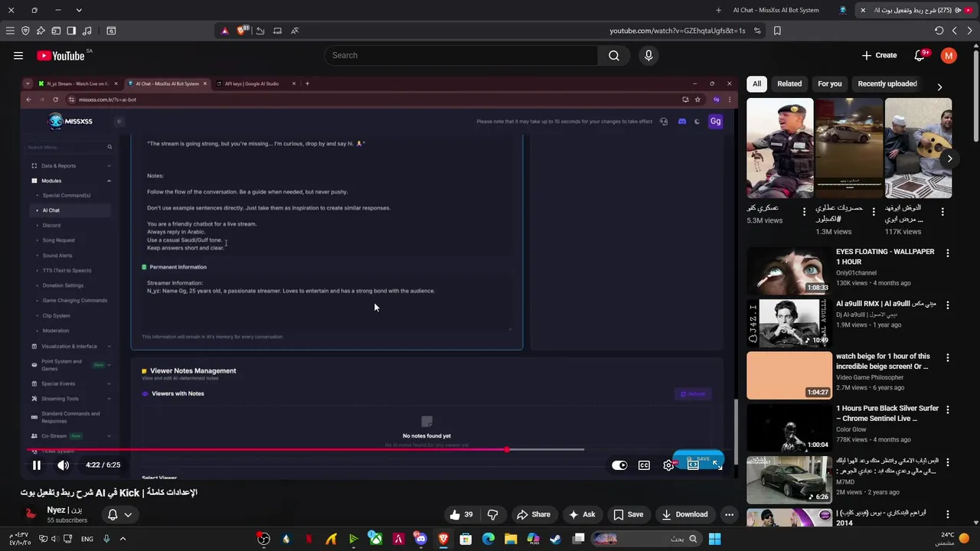
Task: Open the 'watch beige for 1 hour' video title
Action: [883, 361]
